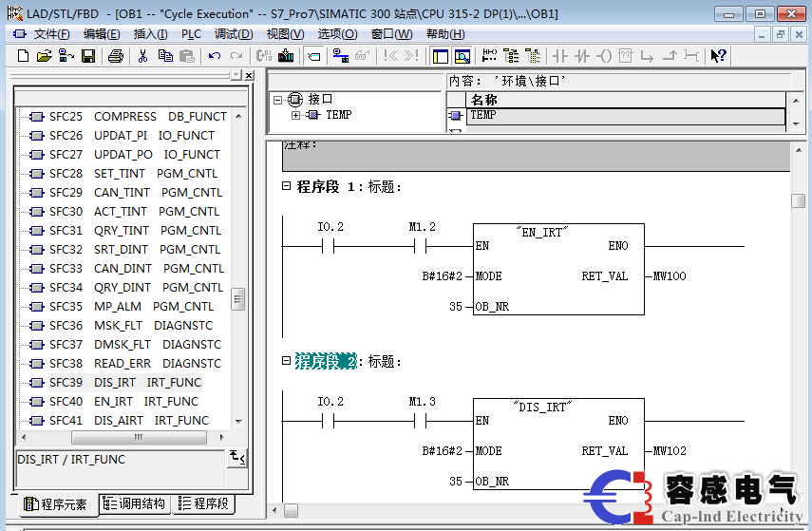
Task: Click the Paste toolbar icon
Action: (x=186, y=56)
